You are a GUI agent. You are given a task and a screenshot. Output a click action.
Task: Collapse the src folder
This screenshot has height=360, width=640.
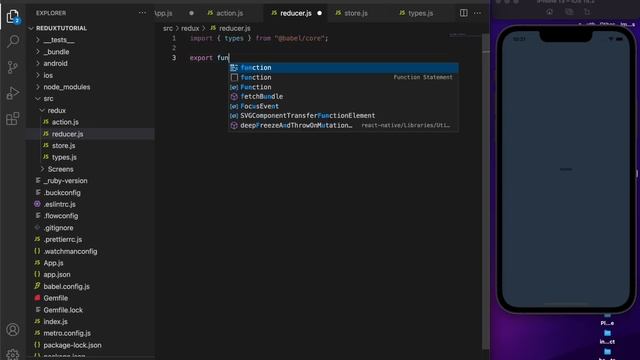pyautogui.click(x=38, y=98)
